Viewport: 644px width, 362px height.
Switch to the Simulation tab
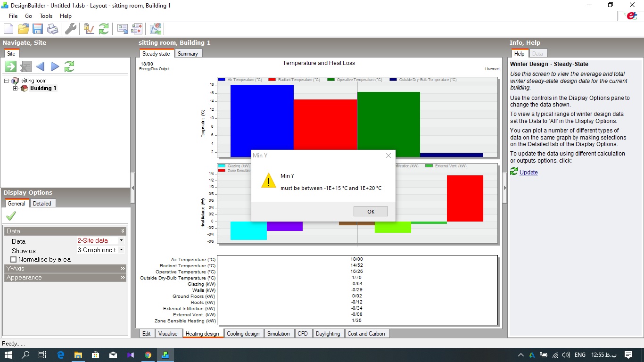point(279,333)
